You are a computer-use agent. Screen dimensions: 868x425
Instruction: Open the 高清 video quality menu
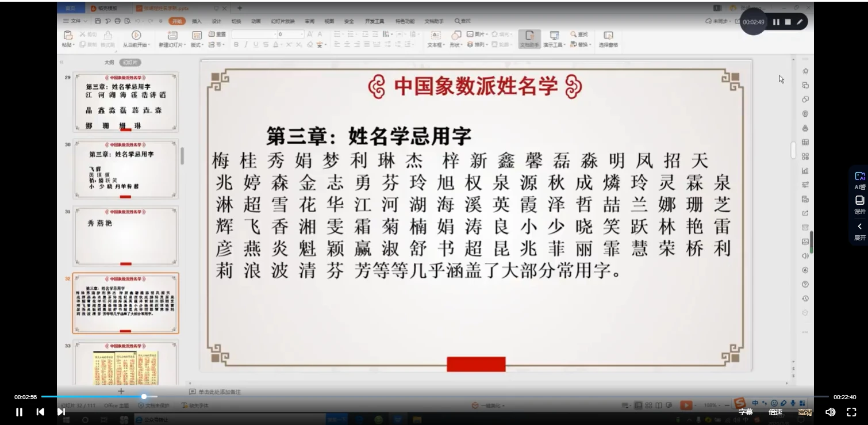pyautogui.click(x=805, y=412)
